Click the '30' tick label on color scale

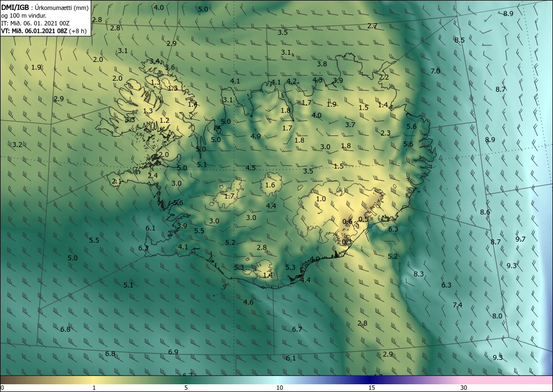click(x=463, y=388)
